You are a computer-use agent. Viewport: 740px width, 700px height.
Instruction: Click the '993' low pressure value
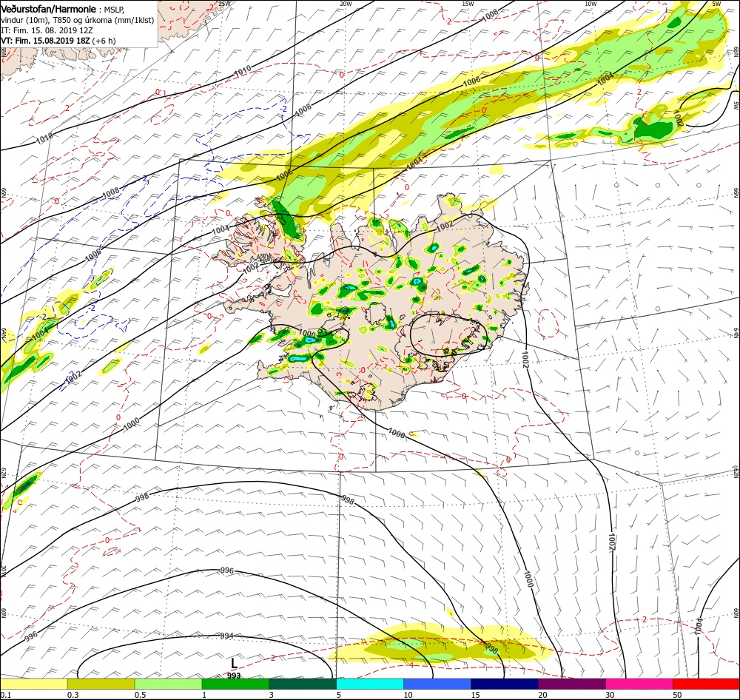click(234, 676)
